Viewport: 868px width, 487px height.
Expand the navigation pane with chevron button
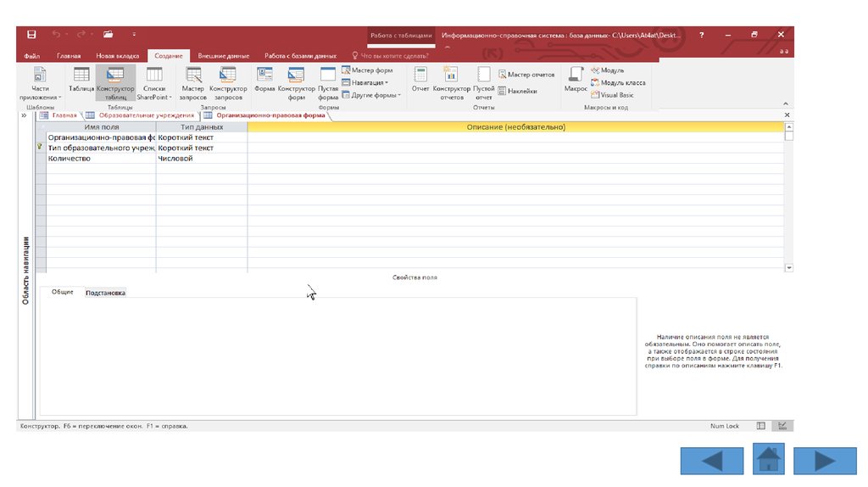pos(24,115)
